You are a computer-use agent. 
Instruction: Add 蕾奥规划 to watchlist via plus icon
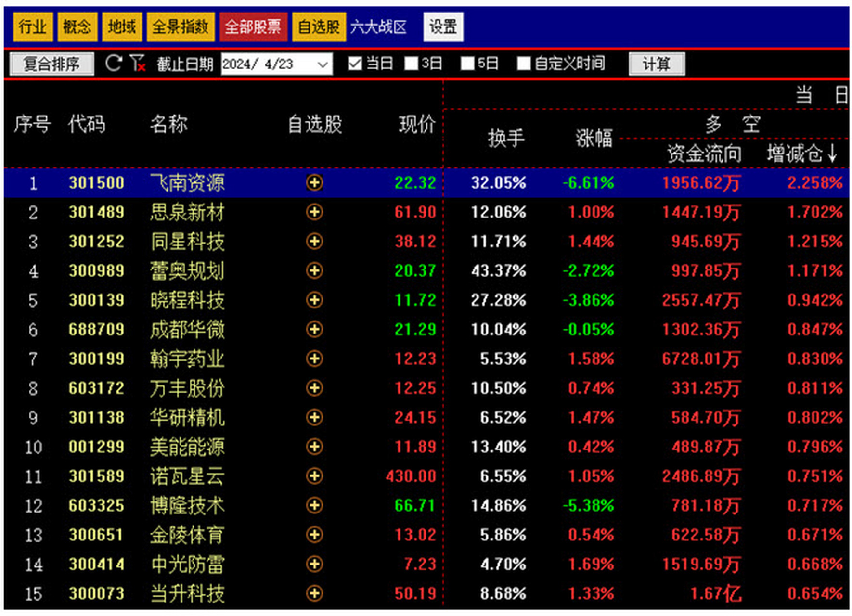click(x=314, y=270)
